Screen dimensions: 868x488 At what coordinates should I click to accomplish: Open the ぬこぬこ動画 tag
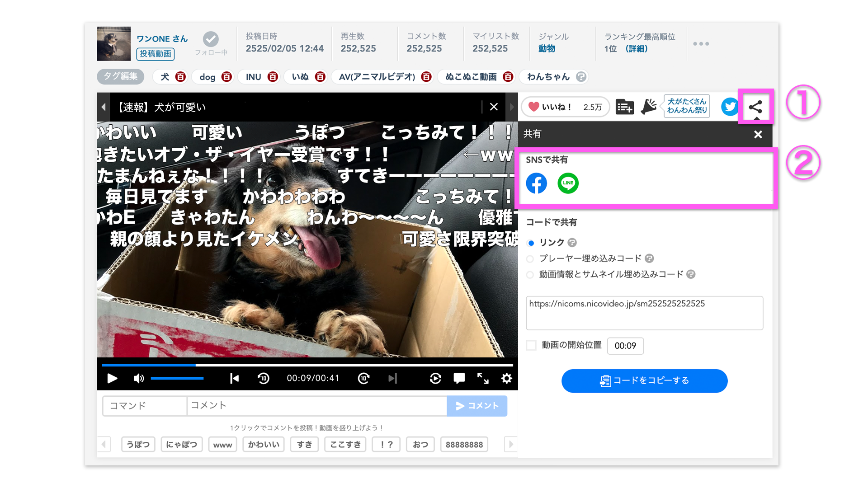point(471,77)
